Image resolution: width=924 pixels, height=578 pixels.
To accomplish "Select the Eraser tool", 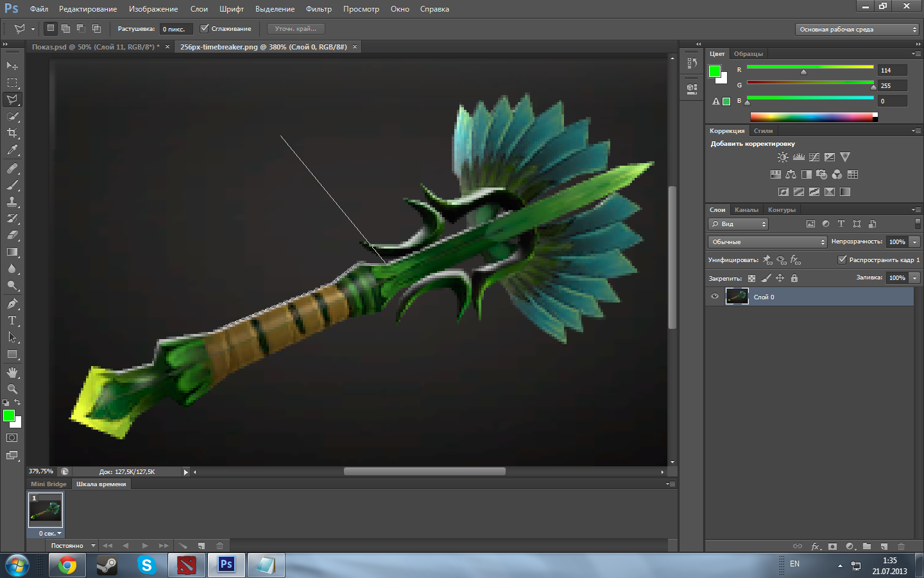I will click(12, 235).
